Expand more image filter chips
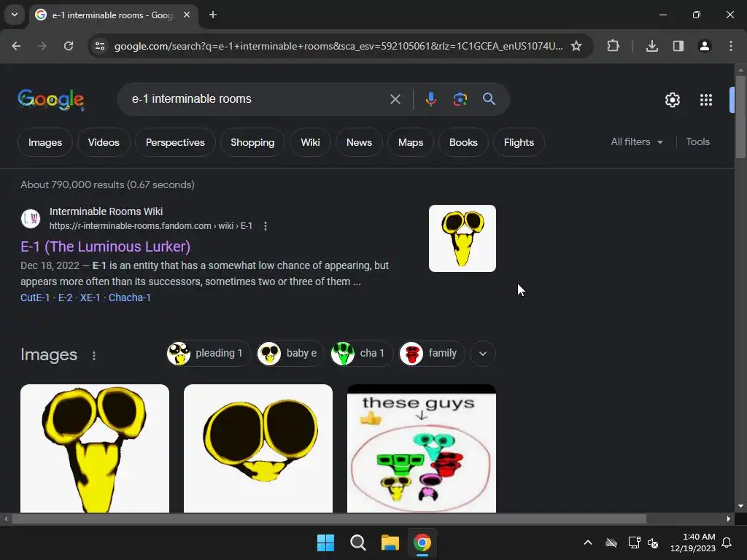747x560 pixels. 483,354
